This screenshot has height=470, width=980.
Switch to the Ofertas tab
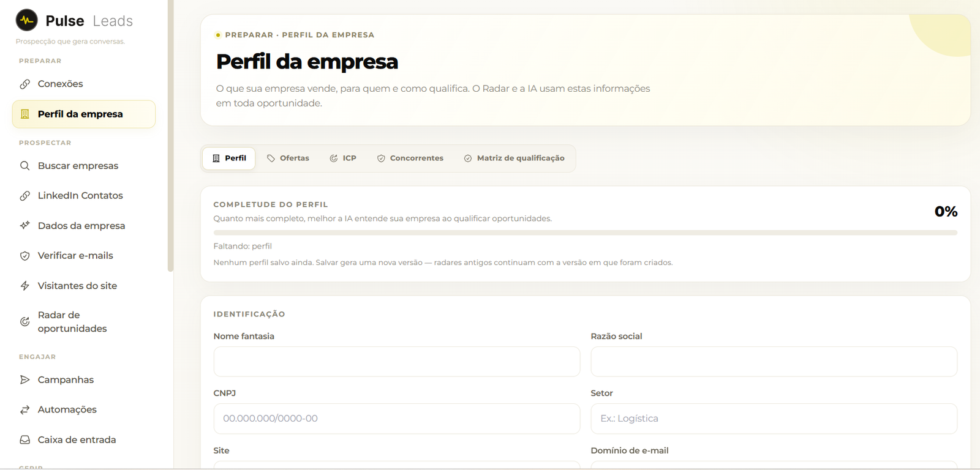pos(288,159)
